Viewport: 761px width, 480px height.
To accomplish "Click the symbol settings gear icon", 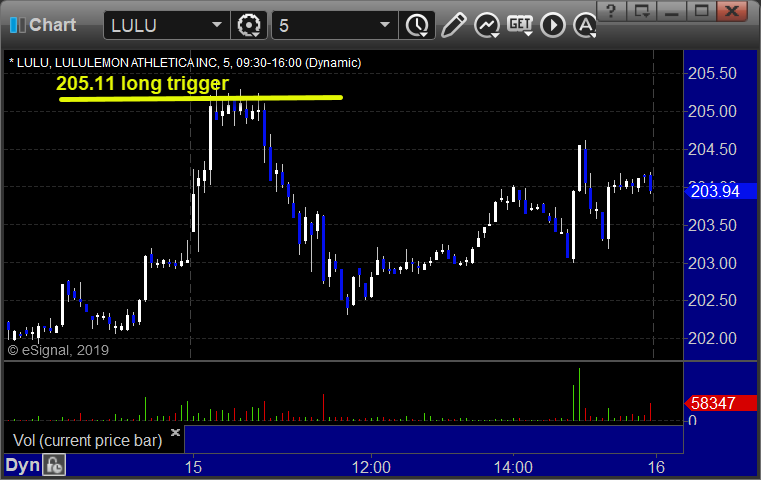I will click(249, 25).
